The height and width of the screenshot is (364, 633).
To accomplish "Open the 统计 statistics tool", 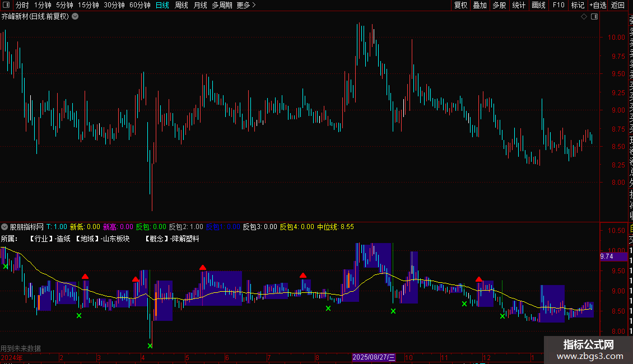I will (x=519, y=5).
